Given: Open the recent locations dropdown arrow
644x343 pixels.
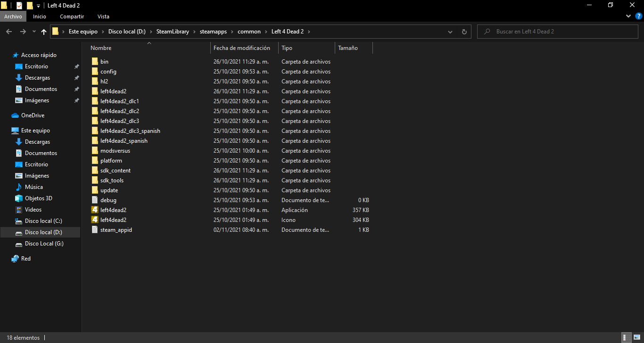Looking at the screenshot, I should click(x=34, y=32).
